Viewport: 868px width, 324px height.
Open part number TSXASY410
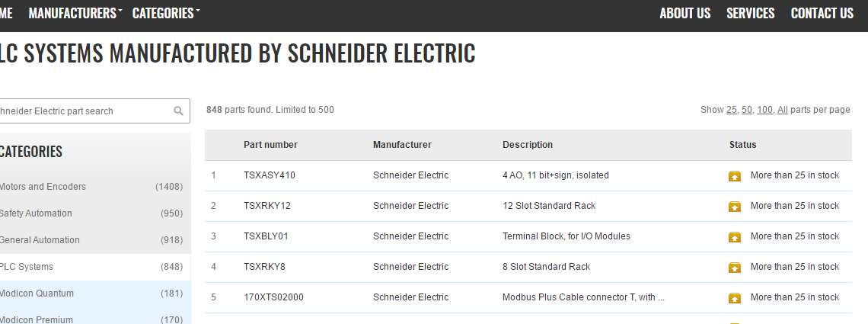coord(269,175)
